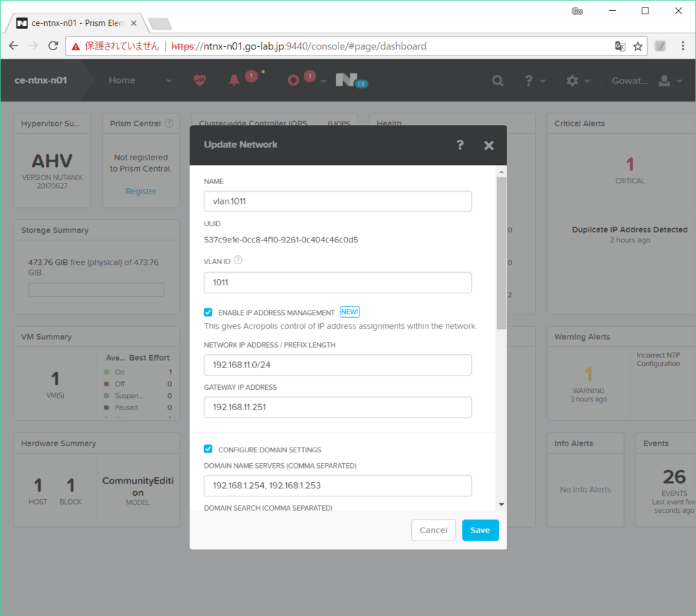
Task: Click the browser forward arrow
Action: pos(33,46)
